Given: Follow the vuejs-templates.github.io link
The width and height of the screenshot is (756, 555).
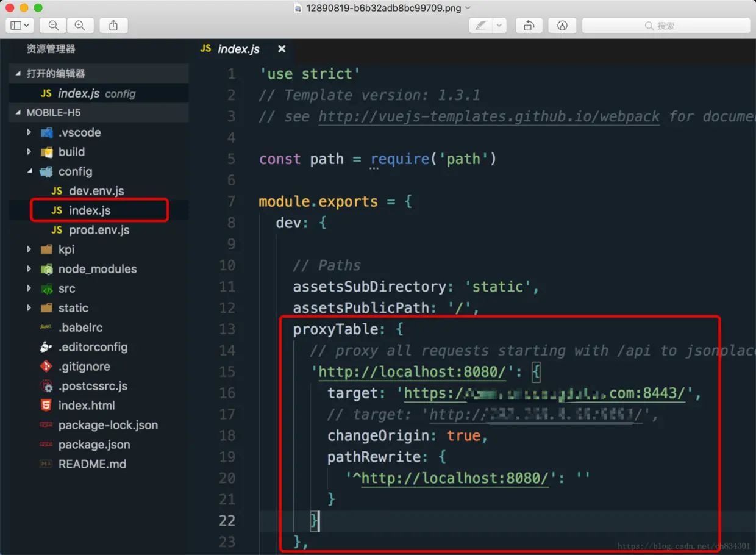Looking at the screenshot, I should point(489,116).
